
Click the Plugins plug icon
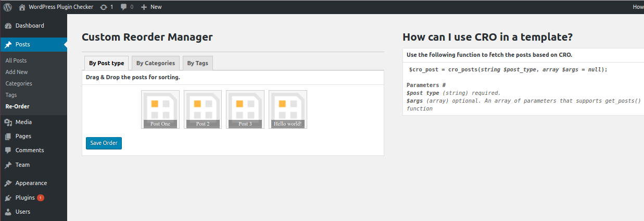8,198
